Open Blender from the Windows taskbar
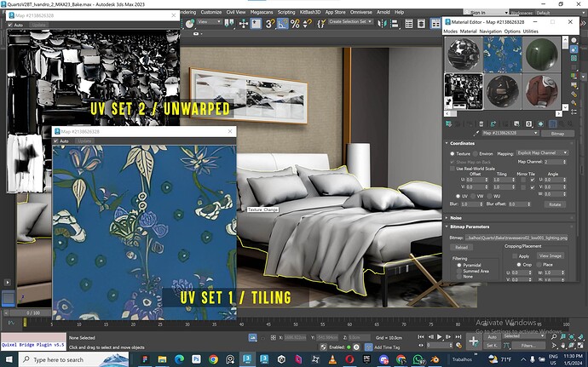588x367 pixels. click(435, 359)
